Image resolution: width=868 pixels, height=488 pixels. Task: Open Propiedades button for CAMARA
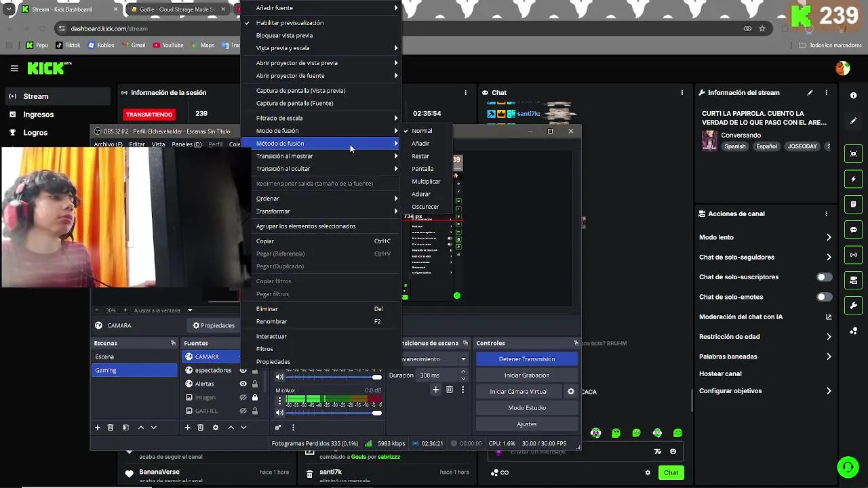tap(214, 325)
